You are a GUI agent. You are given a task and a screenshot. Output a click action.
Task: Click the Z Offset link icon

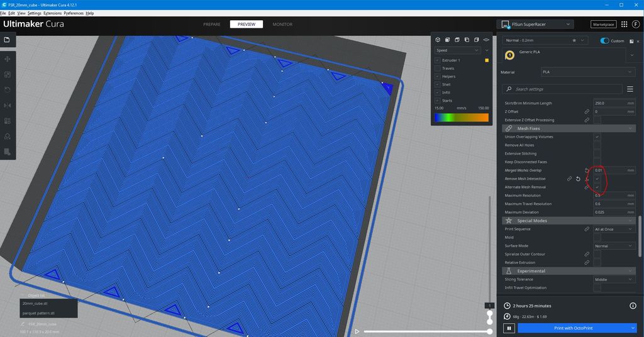pos(587,112)
